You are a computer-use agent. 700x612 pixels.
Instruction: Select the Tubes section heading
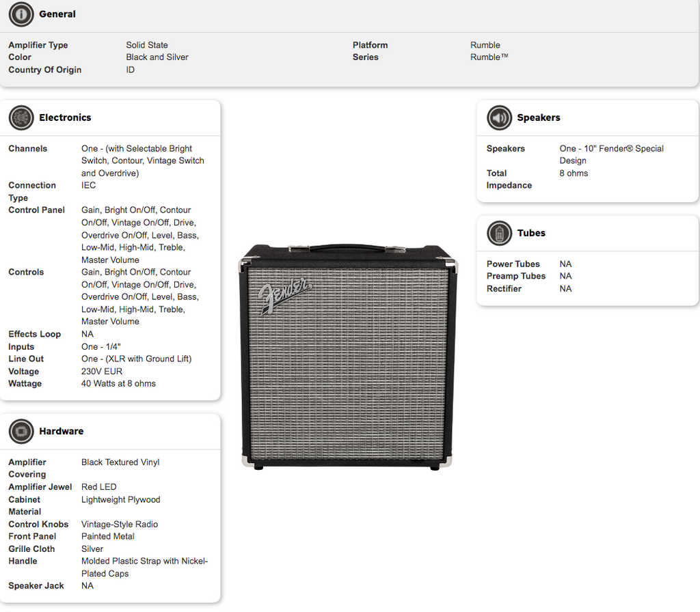(531, 233)
